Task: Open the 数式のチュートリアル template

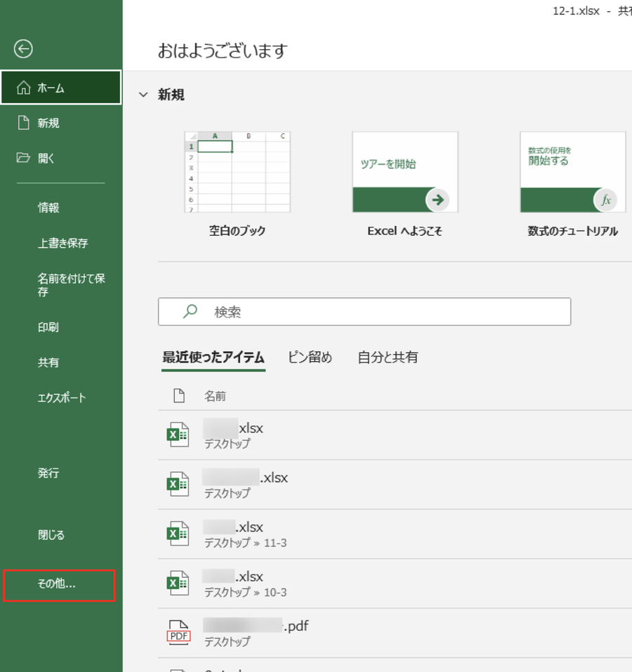Action: pos(573,172)
